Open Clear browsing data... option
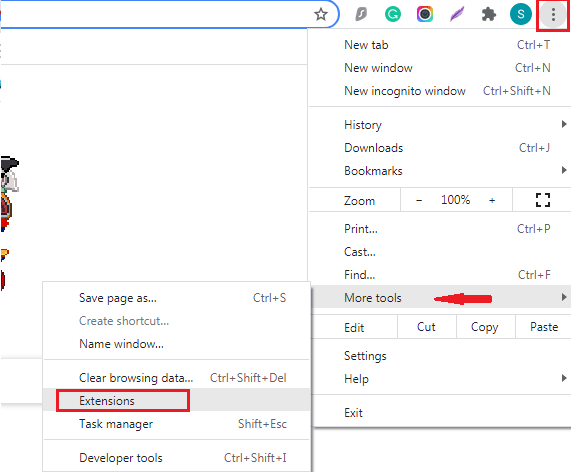Screen dimensions: 571x473 (177, 378)
